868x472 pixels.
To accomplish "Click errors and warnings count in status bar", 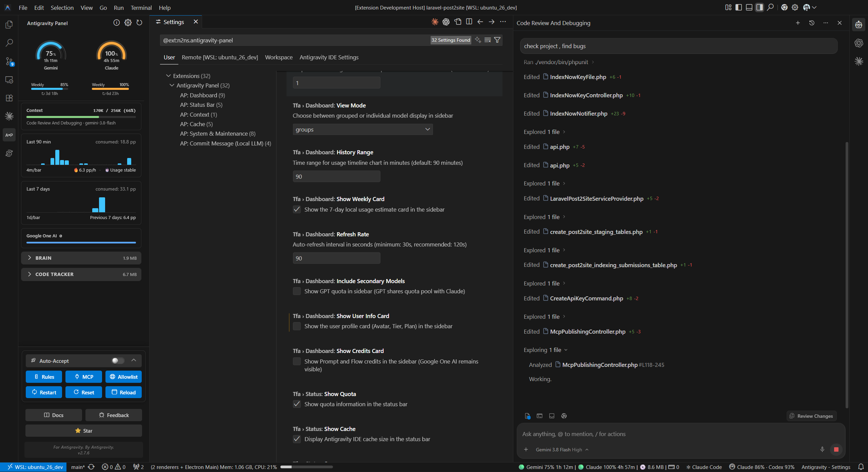I will click(x=114, y=467).
